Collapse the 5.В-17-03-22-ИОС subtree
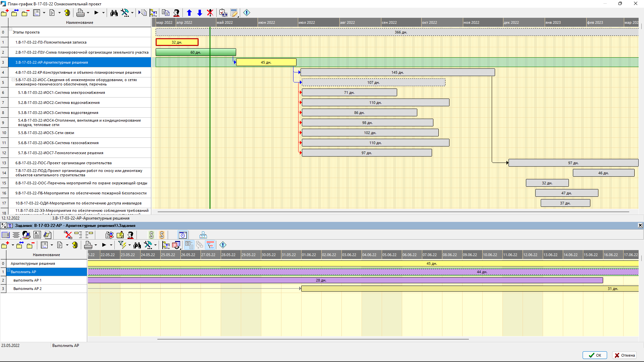The width and height of the screenshot is (644, 362). pos(13,80)
